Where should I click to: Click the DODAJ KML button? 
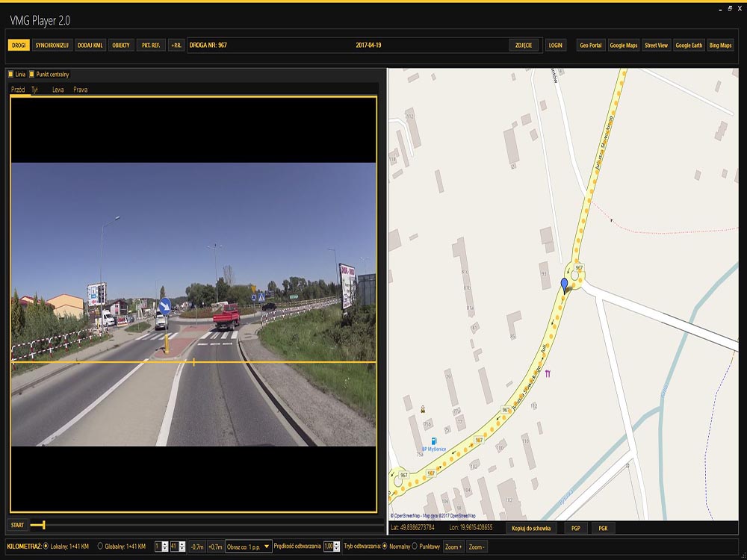(x=90, y=46)
